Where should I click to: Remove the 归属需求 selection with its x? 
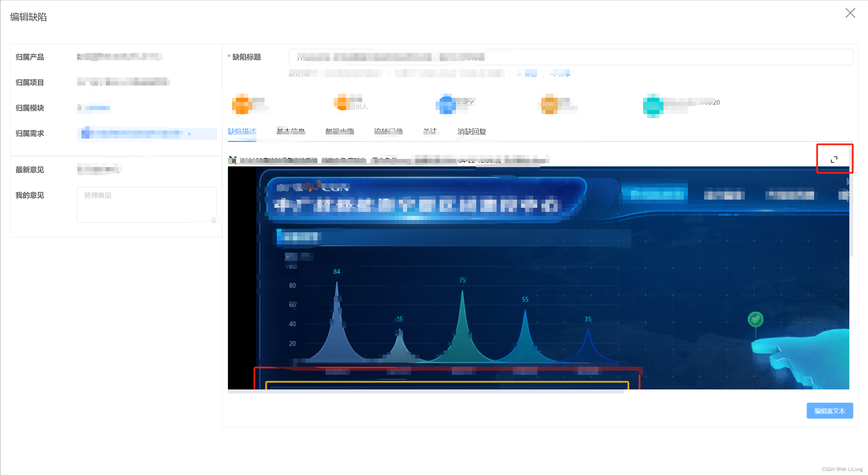[190, 134]
